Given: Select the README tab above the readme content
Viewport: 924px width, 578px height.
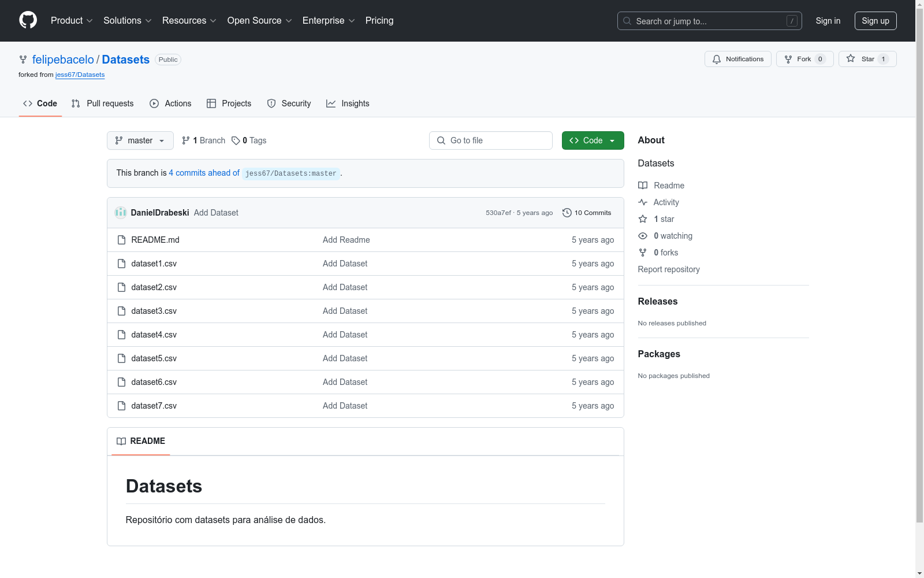Looking at the screenshot, I should (141, 441).
